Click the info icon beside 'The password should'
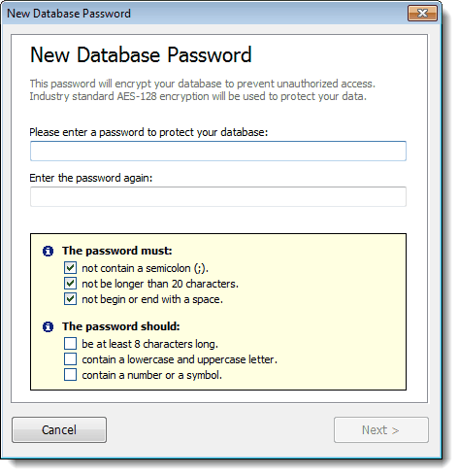This screenshot has height=476, width=459. tap(48, 326)
